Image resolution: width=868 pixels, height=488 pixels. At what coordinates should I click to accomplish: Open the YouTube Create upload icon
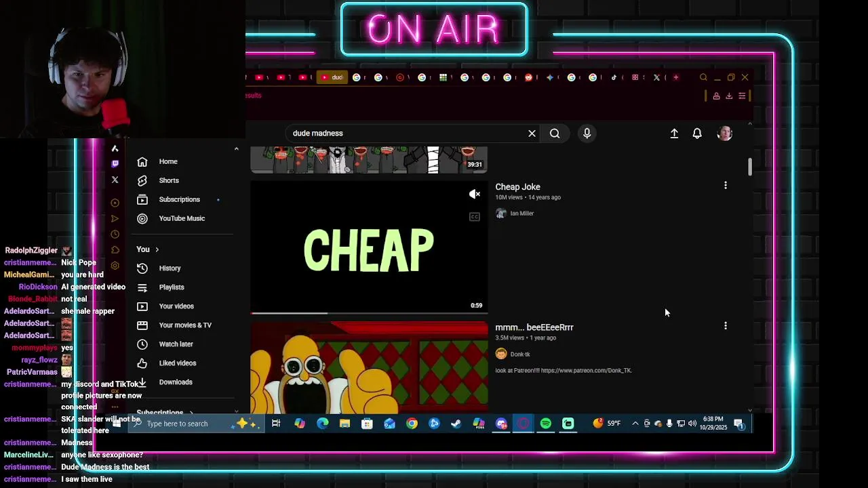674,134
